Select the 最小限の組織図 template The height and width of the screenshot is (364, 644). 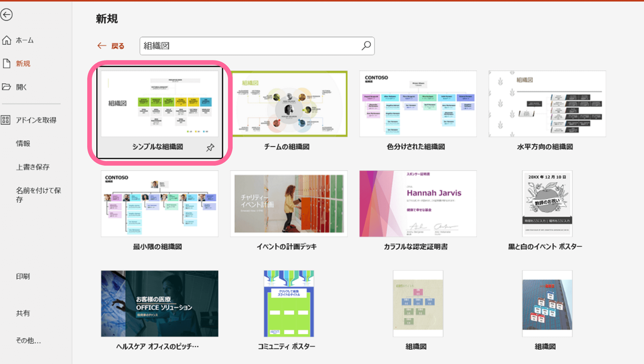pyautogui.click(x=160, y=204)
